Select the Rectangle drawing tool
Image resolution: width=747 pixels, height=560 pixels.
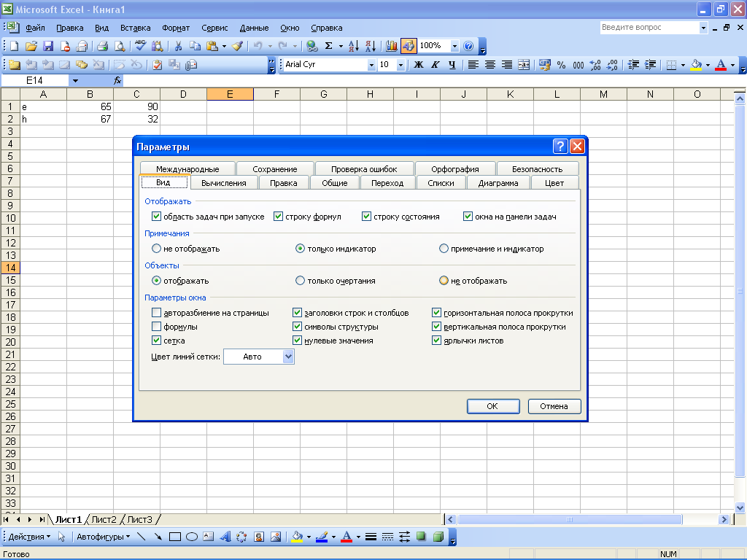coord(175,537)
